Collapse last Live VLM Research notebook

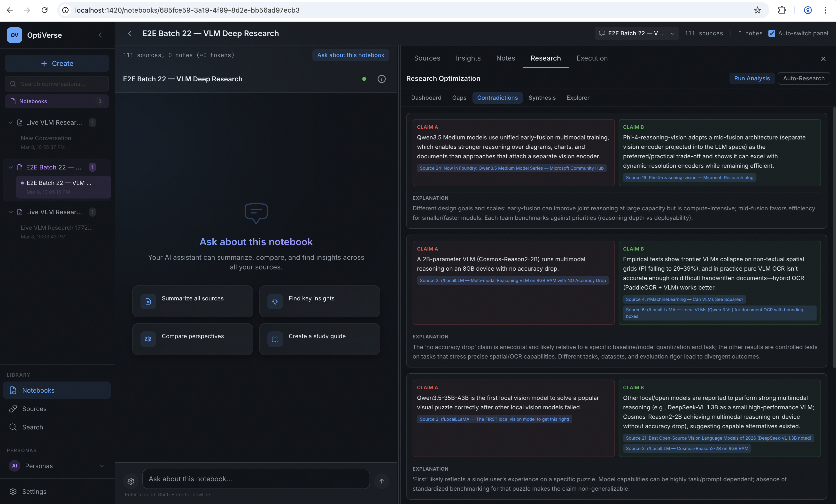[10, 212]
